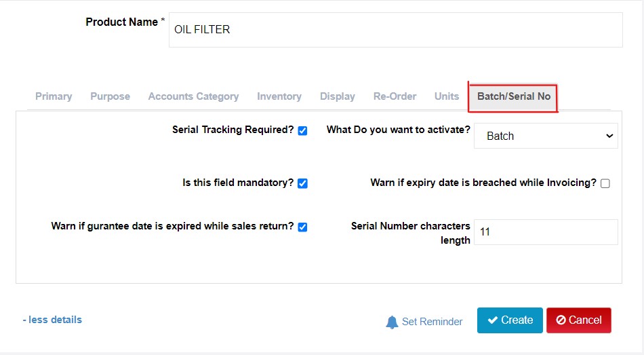Viewport: 644px width, 355px height.
Task: Toggle warn if gurantee date expired checkbox
Action: coord(303,227)
